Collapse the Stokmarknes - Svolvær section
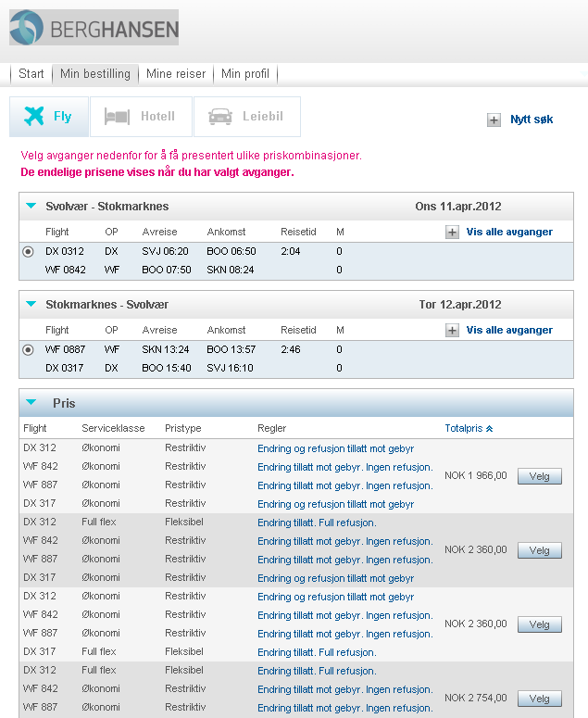 tap(31, 305)
